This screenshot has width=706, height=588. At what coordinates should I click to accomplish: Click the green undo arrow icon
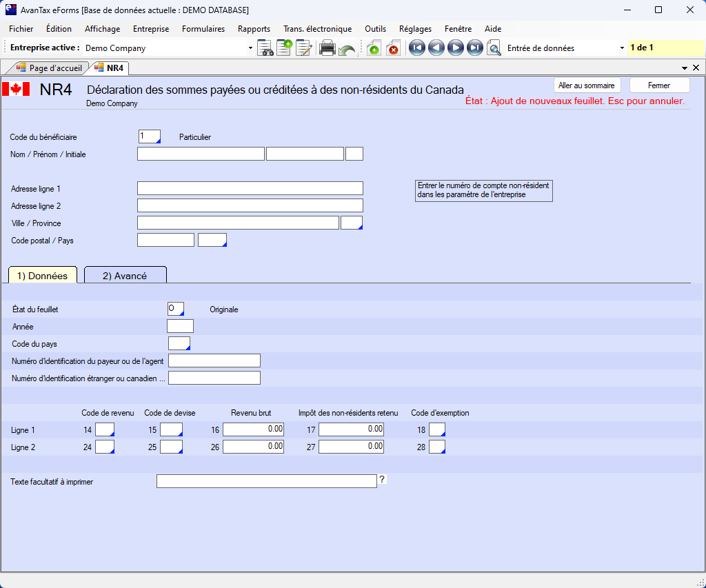(347, 50)
